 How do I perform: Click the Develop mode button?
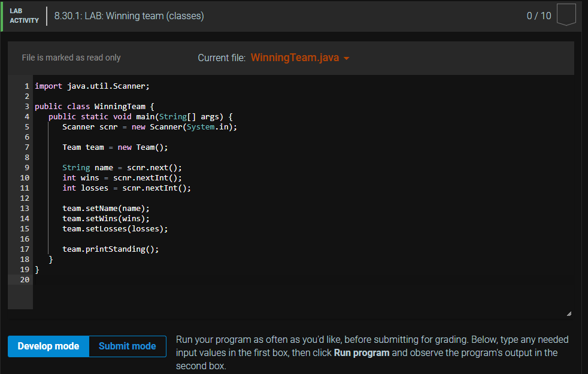pos(48,346)
